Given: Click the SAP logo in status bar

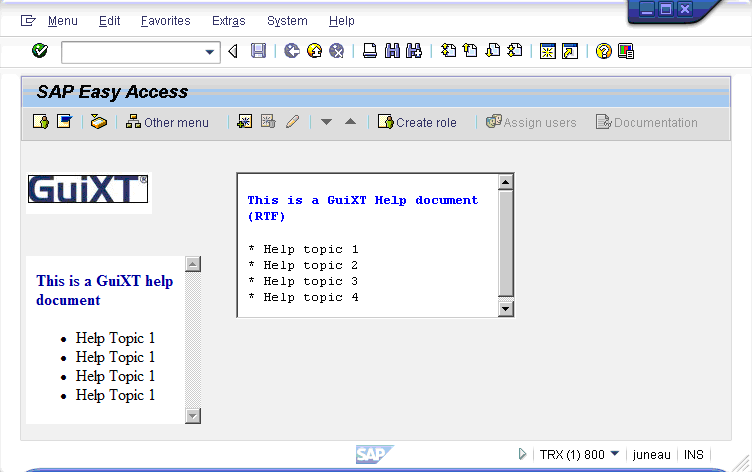Looking at the screenshot, I should 374,454.
